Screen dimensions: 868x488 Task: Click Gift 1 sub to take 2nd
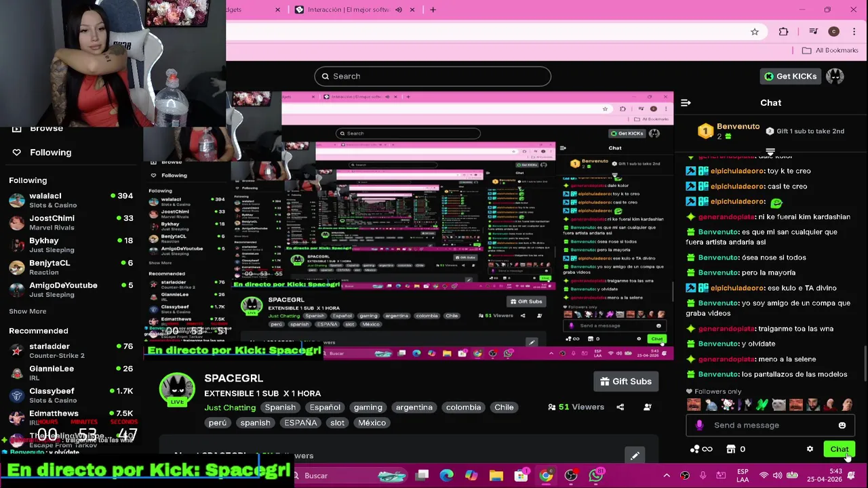[x=805, y=131]
